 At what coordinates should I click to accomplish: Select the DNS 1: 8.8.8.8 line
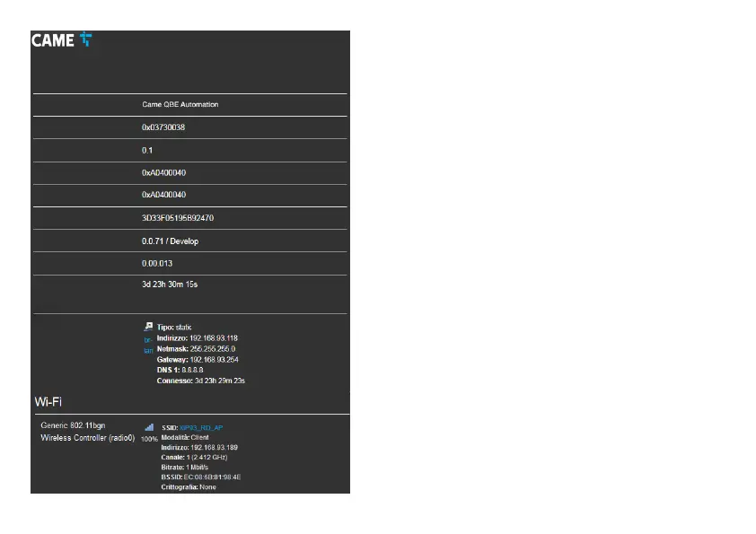point(180,370)
